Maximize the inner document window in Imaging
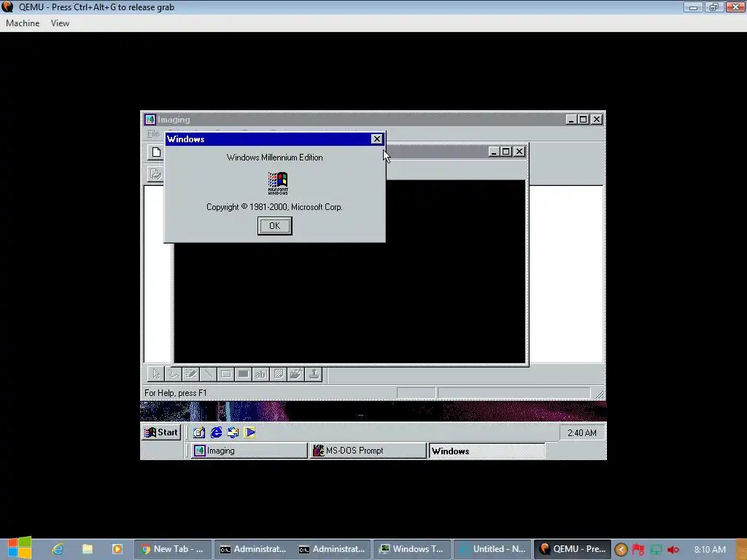747x560 pixels. click(x=506, y=152)
